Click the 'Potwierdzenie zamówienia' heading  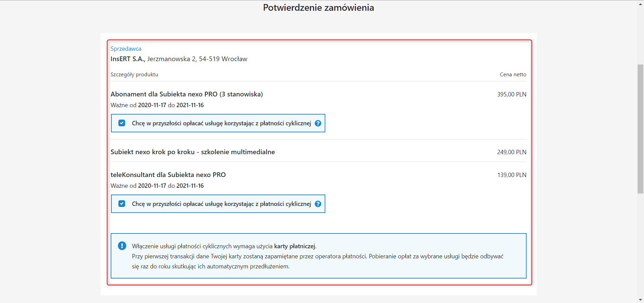coord(318,8)
